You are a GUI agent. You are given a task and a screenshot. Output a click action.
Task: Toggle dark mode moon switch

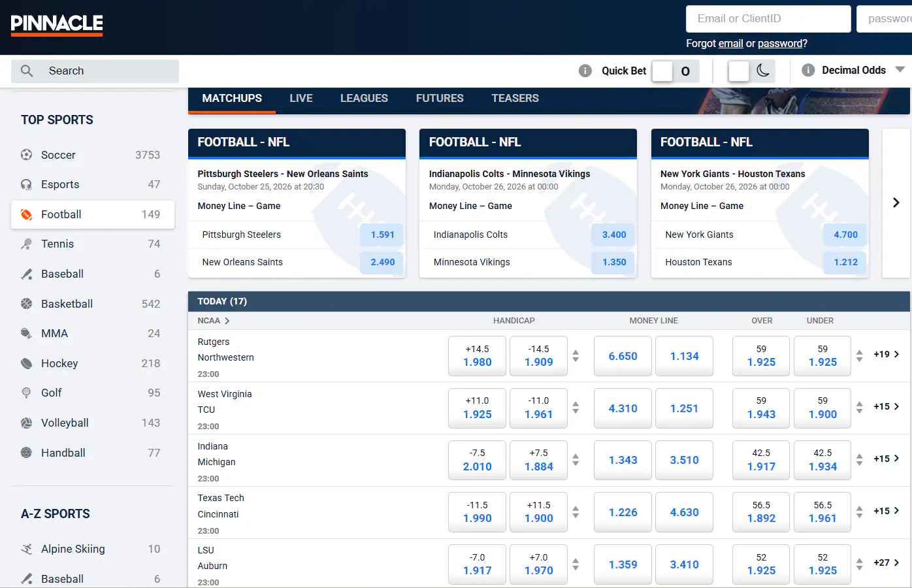(x=751, y=71)
